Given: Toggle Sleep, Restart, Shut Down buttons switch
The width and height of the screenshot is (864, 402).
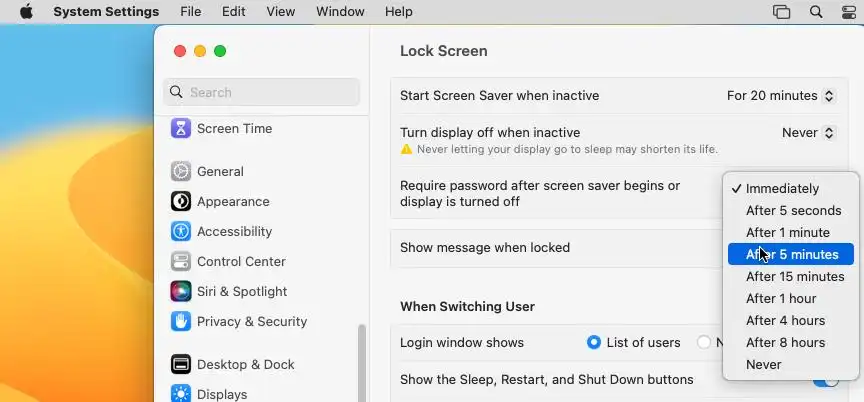Looking at the screenshot, I should click(826, 381).
